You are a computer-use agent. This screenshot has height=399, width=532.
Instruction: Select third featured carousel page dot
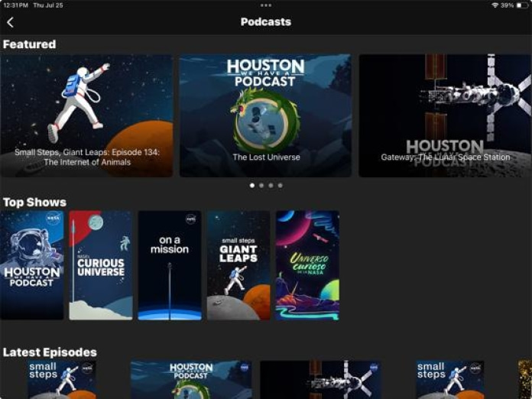271,186
